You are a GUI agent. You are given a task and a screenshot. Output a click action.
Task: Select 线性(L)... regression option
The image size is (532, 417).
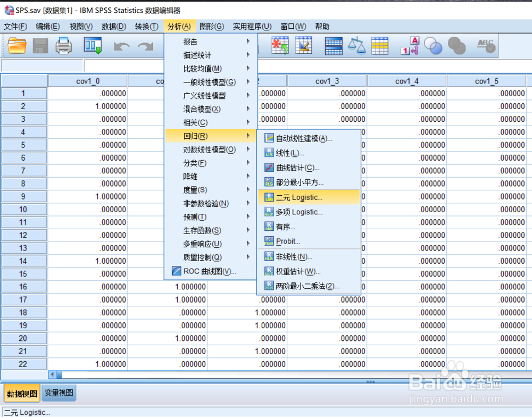click(x=309, y=153)
